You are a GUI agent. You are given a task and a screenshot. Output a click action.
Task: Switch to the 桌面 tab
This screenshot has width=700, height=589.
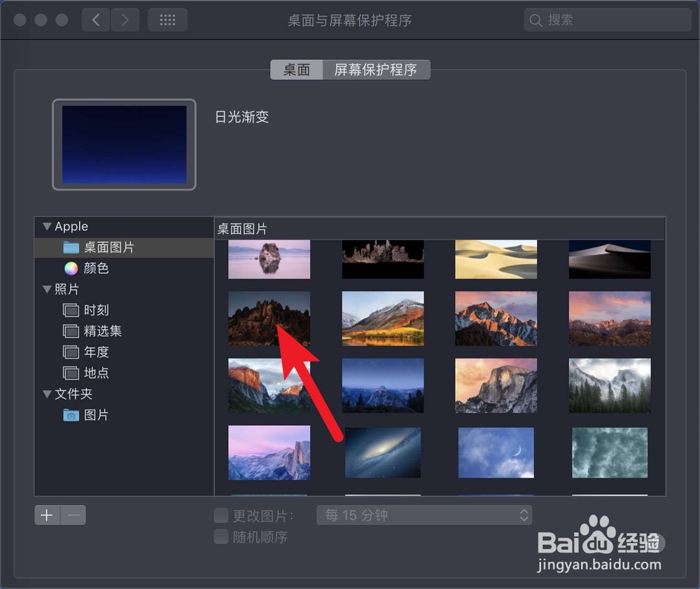(x=296, y=69)
